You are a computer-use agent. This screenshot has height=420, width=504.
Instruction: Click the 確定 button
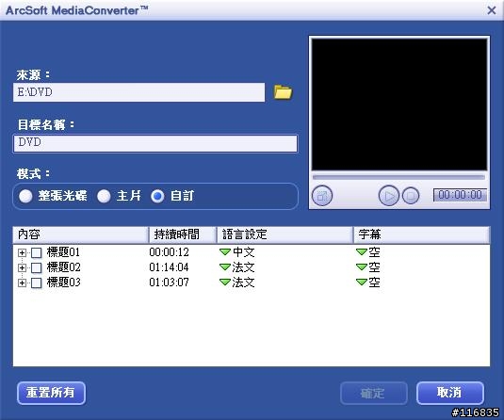point(374,393)
